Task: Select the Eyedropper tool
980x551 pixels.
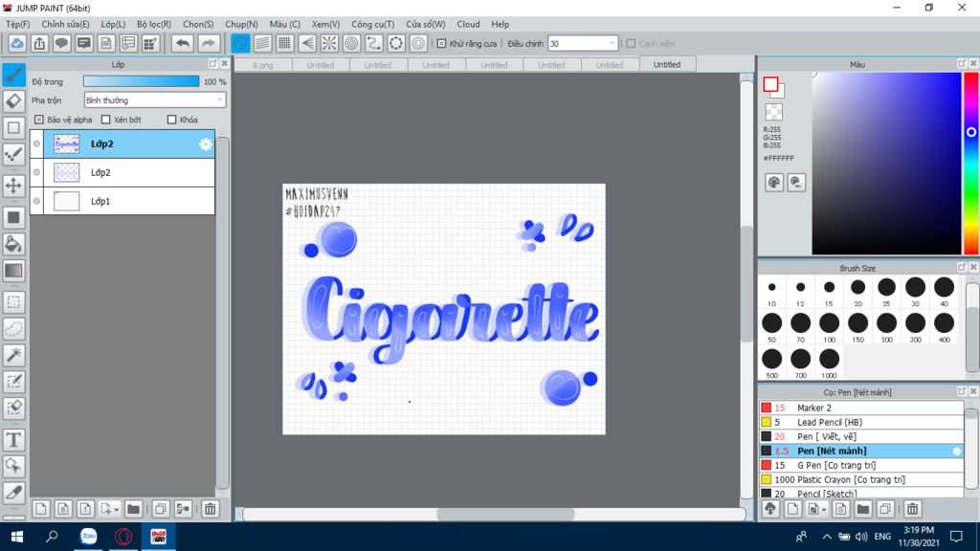Action: (13, 493)
